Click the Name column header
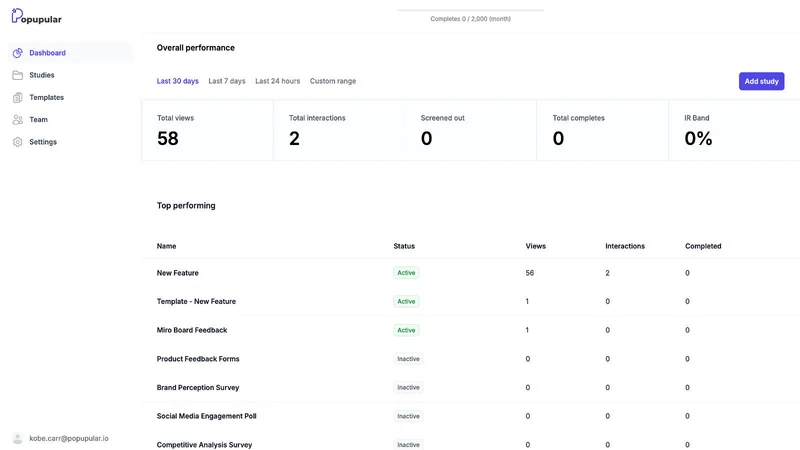The width and height of the screenshot is (800, 450). coord(166,246)
